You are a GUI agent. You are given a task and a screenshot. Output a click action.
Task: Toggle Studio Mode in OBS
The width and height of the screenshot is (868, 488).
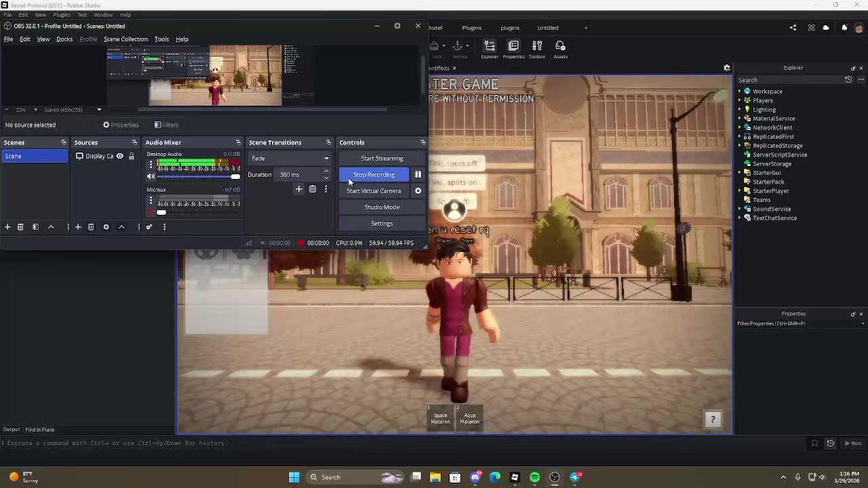tap(382, 207)
